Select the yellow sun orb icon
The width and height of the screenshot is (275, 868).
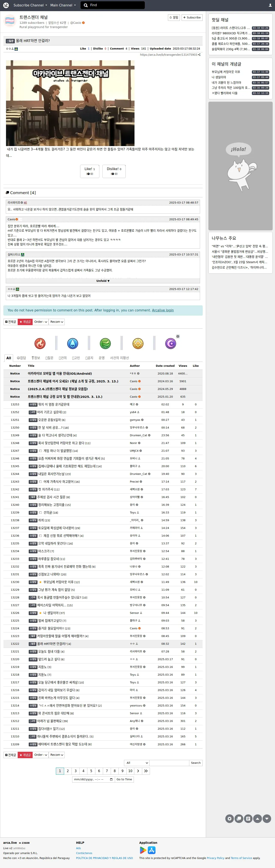138,343
